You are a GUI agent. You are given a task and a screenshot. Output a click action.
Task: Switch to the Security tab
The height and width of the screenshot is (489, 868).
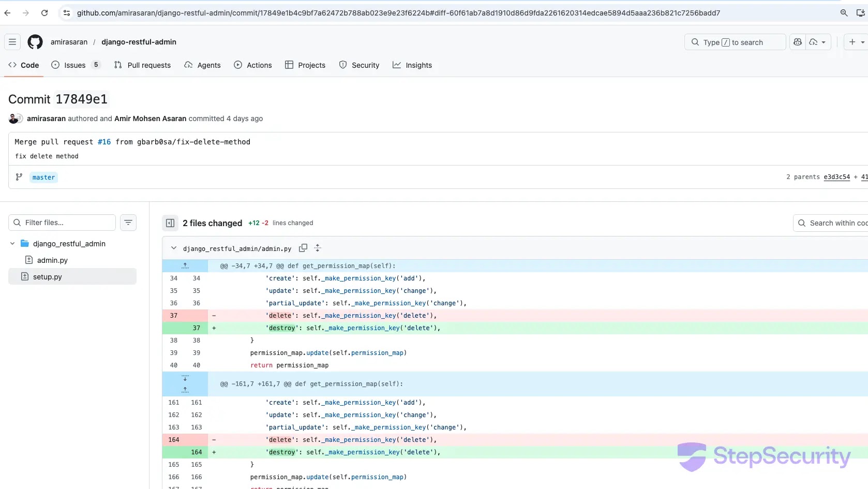360,65
